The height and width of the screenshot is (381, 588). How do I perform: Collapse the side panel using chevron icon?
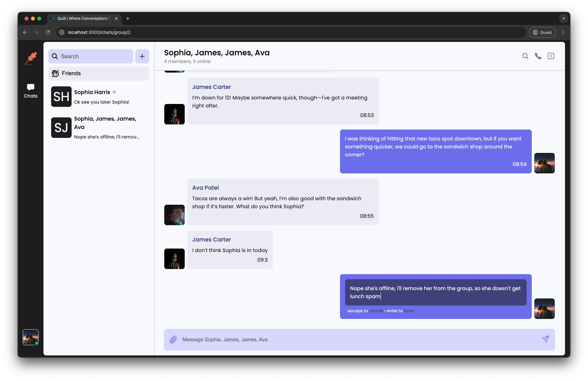tap(551, 56)
